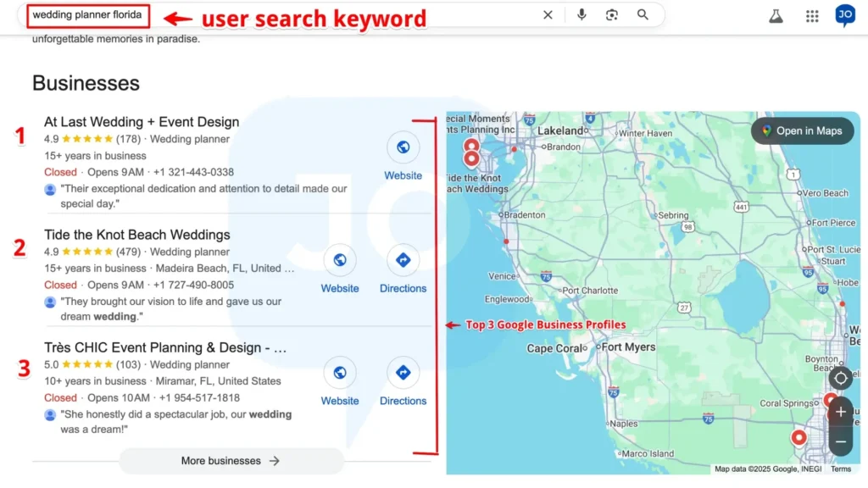Viewport: 868px width, 488px height.
Task: Clear the search box with the X icon
Action: (x=548, y=15)
